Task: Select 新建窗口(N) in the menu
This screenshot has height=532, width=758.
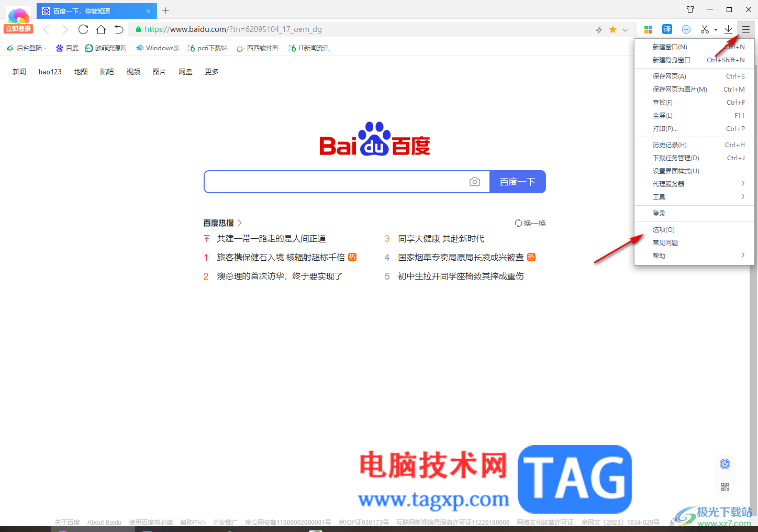Action: (x=694, y=47)
